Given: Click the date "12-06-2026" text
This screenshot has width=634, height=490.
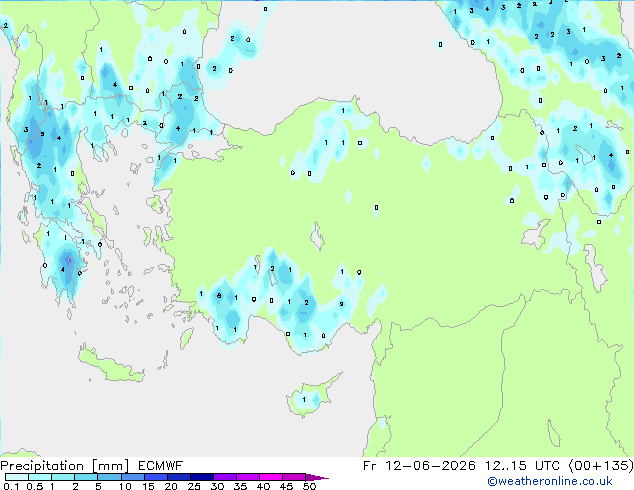Looking at the screenshot, I should coord(430,466).
